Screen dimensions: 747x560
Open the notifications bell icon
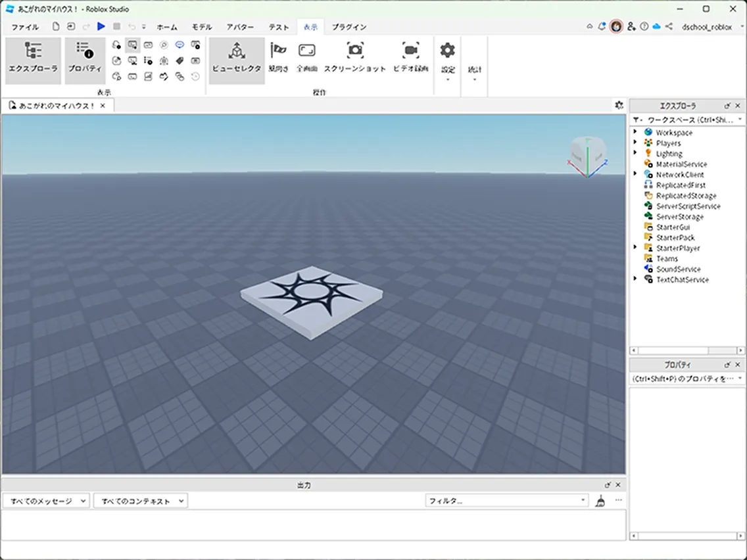tap(601, 26)
